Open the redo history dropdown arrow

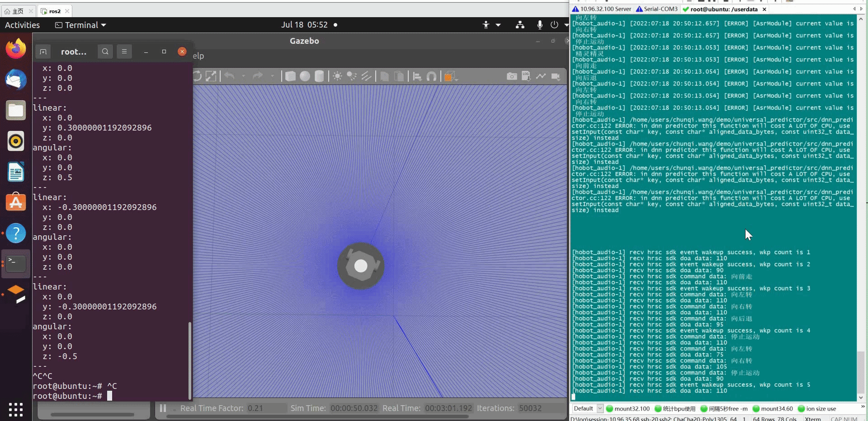[x=272, y=76]
